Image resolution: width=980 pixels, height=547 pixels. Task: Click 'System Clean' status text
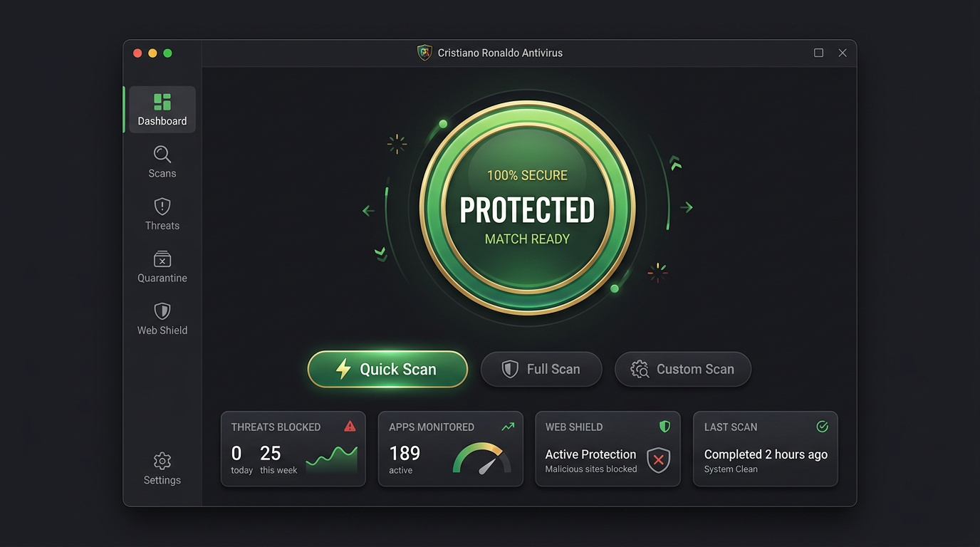[731, 469]
